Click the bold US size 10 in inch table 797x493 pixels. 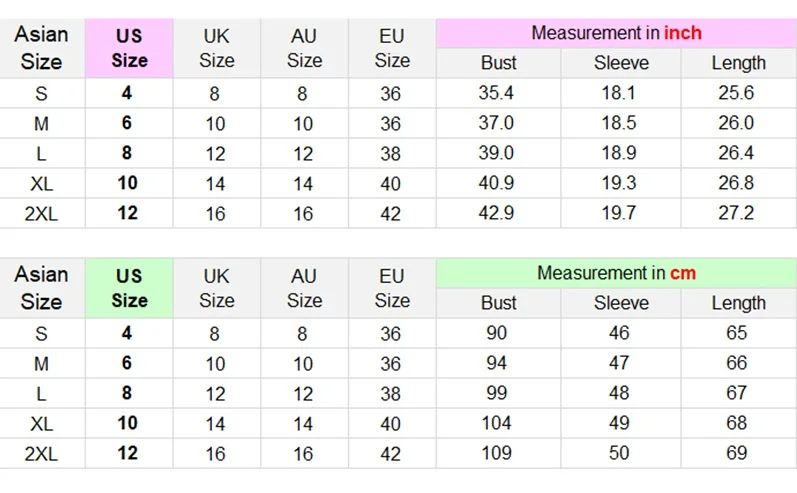pos(129,183)
